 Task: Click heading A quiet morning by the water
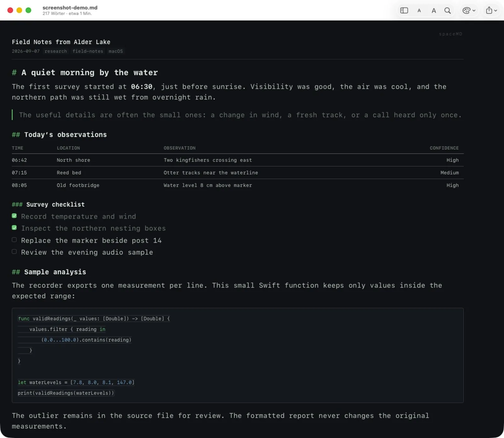click(x=89, y=73)
